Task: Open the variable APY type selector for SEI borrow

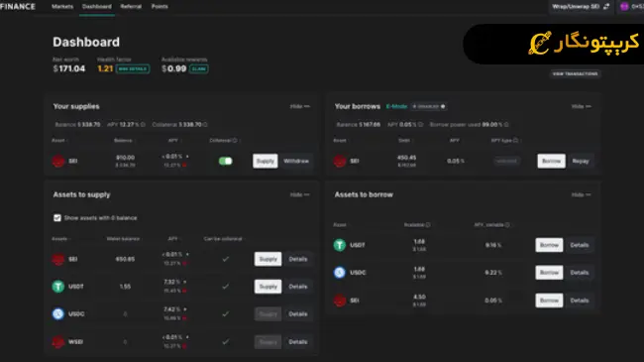Action: coord(506,161)
